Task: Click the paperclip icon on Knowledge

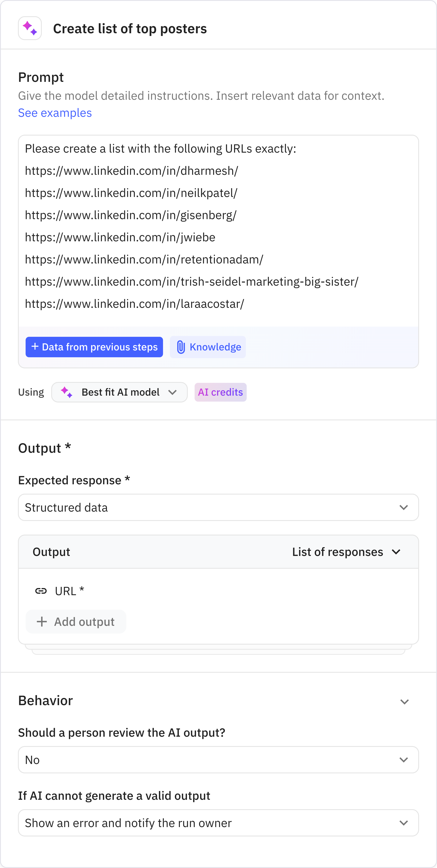Action: [x=181, y=347]
